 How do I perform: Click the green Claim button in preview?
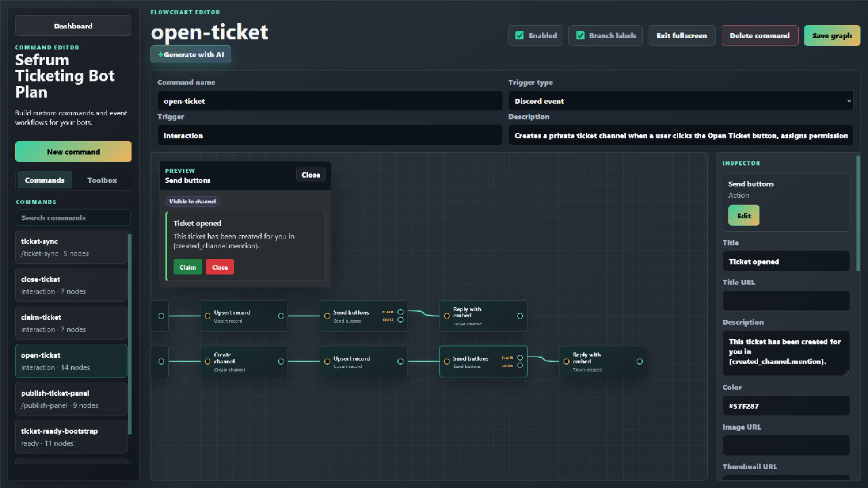click(x=188, y=267)
